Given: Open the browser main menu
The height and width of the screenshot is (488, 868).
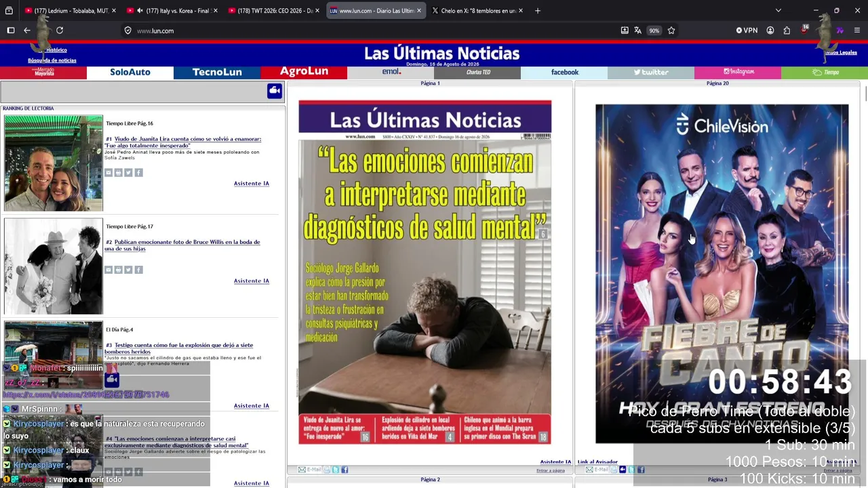Looking at the screenshot, I should [857, 30].
